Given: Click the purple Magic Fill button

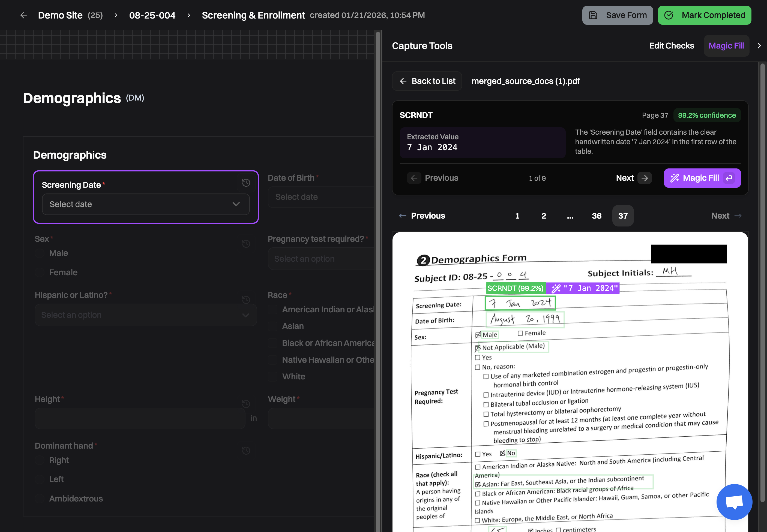Looking at the screenshot, I should click(x=702, y=178).
